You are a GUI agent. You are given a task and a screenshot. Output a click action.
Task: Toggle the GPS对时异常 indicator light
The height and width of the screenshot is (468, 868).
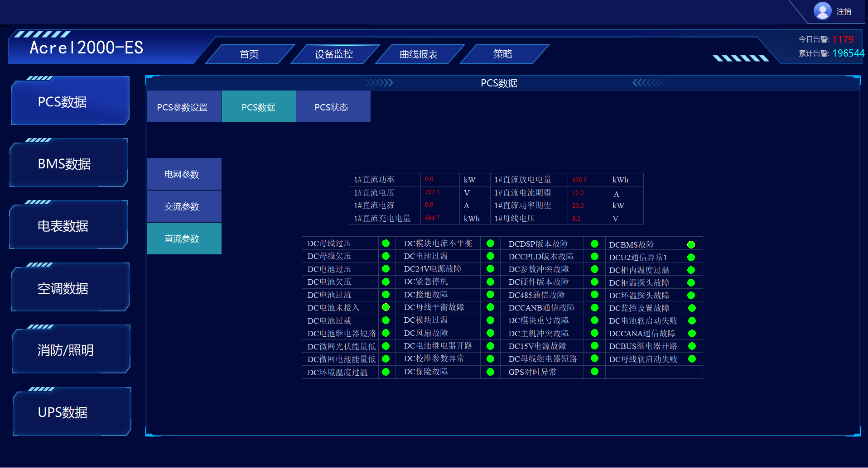pyautogui.click(x=594, y=372)
